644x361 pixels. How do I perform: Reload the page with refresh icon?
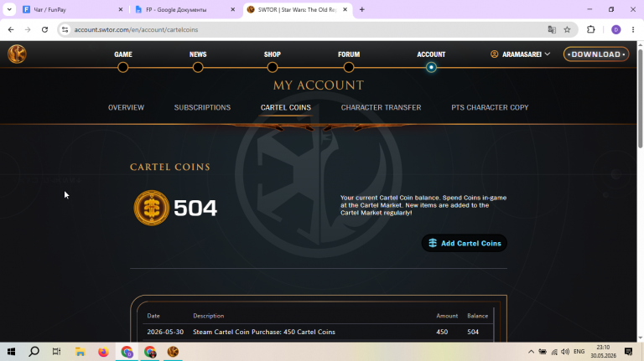coord(44,29)
